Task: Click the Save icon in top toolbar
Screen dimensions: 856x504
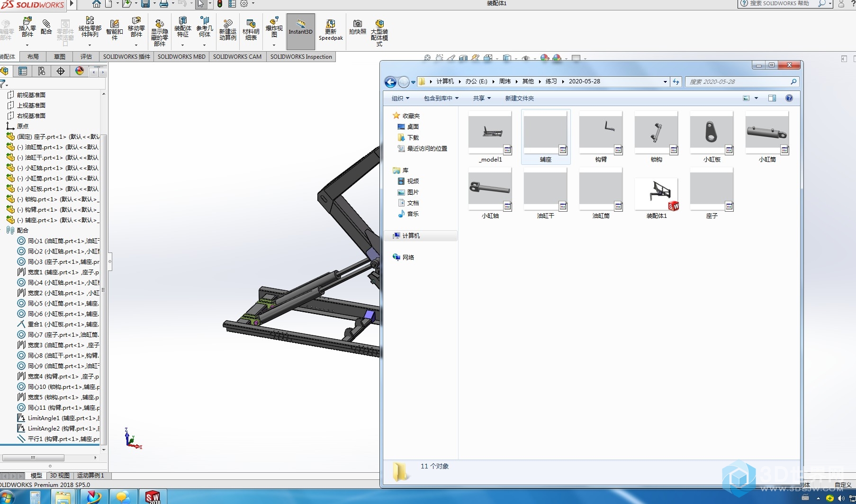Action: [145, 4]
